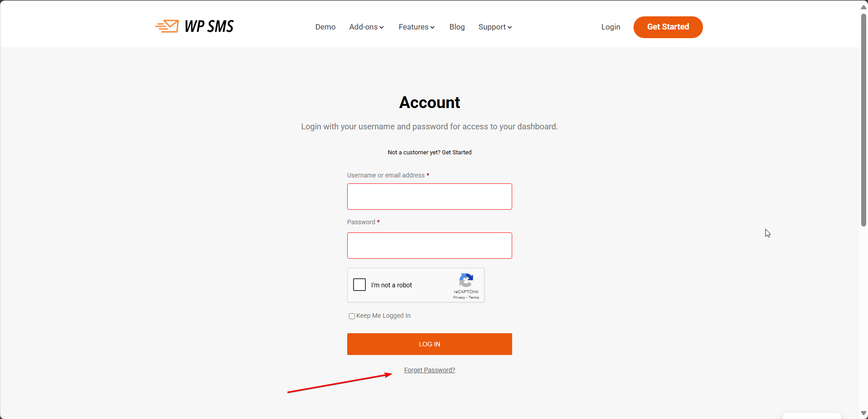Image resolution: width=868 pixels, height=419 pixels.
Task: Click the scrollbar down arrow
Action: point(863,413)
